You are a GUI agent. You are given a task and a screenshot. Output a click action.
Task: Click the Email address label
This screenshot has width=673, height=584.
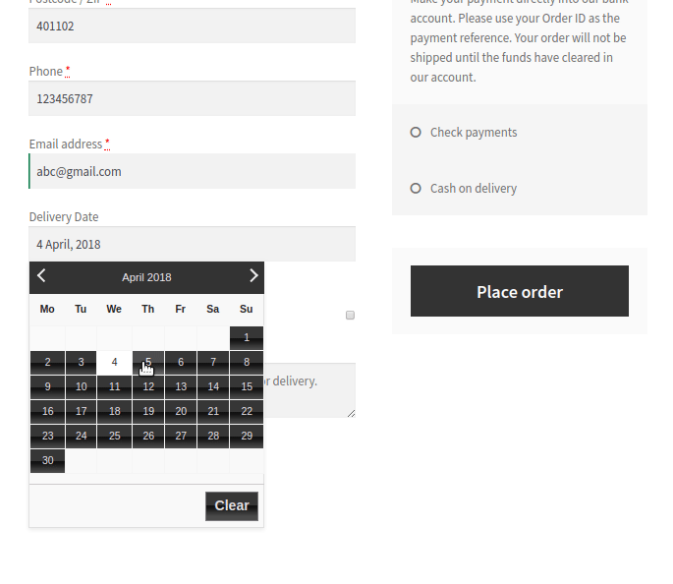coord(66,144)
